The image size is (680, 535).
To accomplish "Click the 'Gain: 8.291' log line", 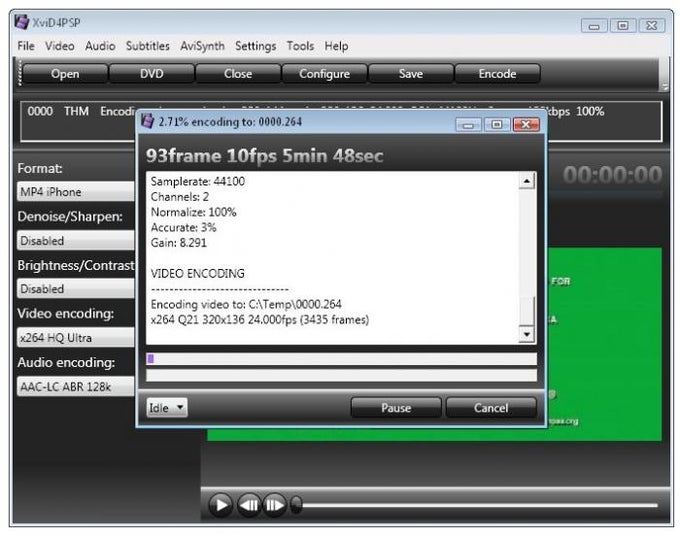I will pyautogui.click(x=179, y=243).
